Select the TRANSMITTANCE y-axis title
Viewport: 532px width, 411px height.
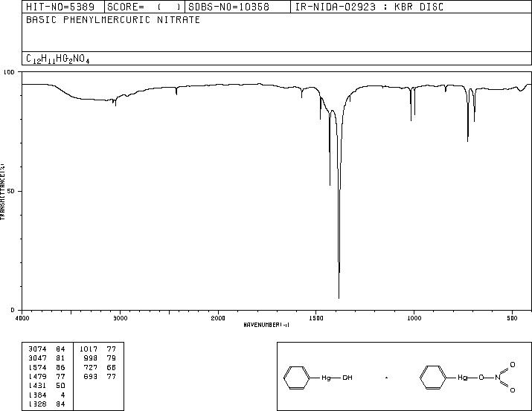tap(2, 192)
